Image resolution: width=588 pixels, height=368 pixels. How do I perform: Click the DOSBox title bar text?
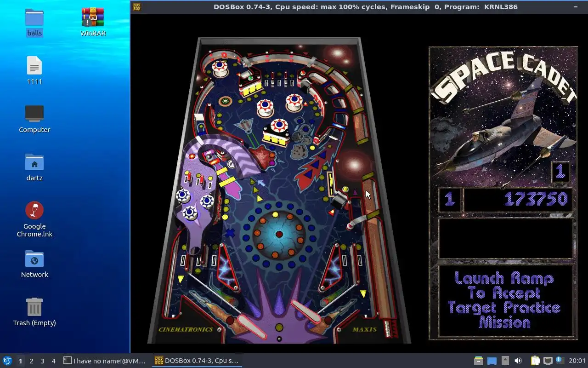coord(365,7)
